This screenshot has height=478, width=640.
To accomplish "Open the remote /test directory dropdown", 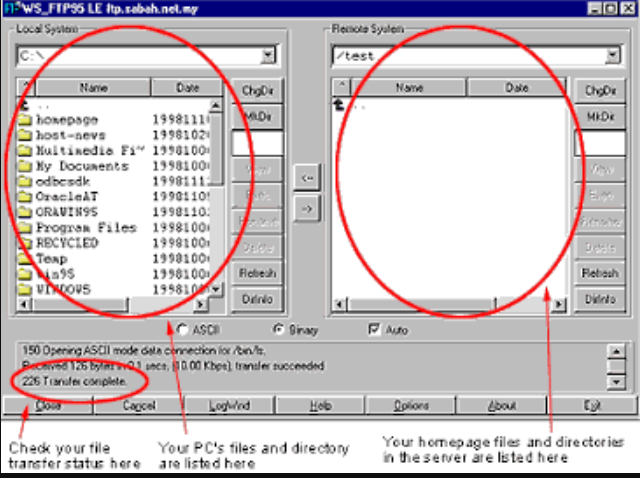I will tap(611, 56).
